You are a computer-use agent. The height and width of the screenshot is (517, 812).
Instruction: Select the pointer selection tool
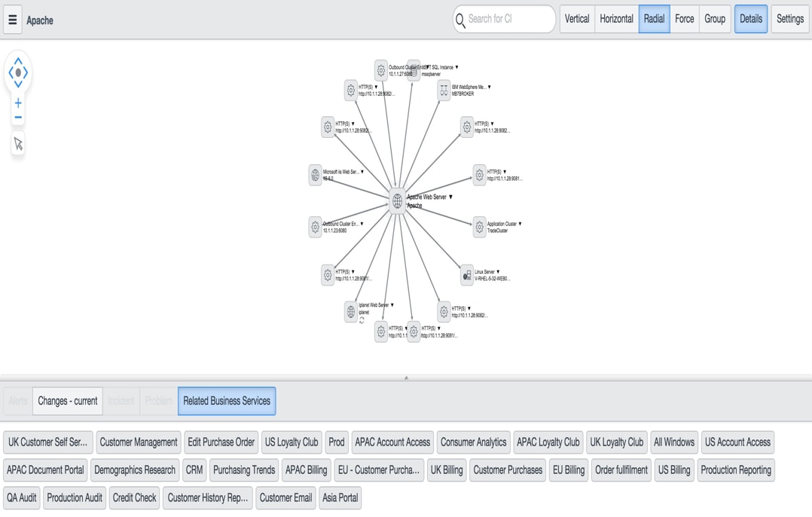coord(18,143)
